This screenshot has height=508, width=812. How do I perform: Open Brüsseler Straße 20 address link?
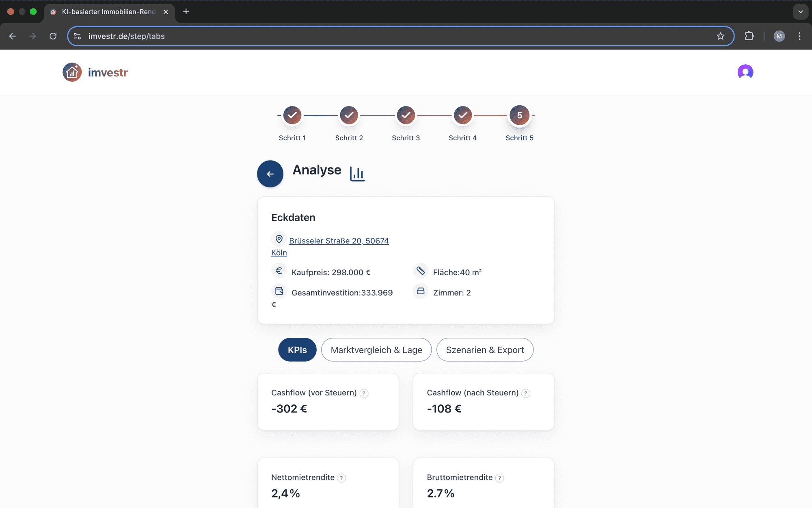tap(339, 241)
